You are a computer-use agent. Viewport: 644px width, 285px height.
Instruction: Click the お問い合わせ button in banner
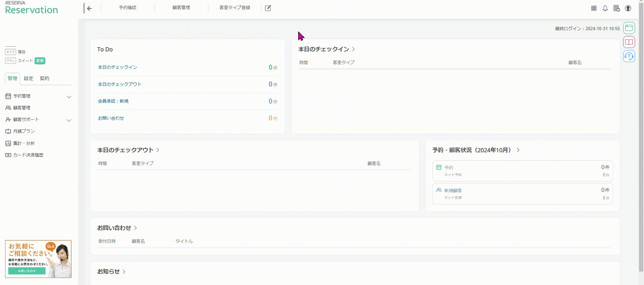coord(27,271)
